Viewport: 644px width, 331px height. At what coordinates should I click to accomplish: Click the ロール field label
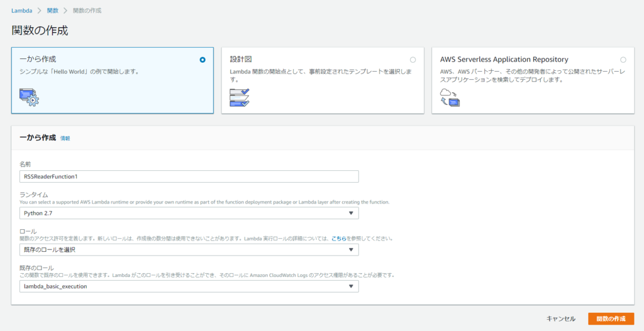coord(28,231)
